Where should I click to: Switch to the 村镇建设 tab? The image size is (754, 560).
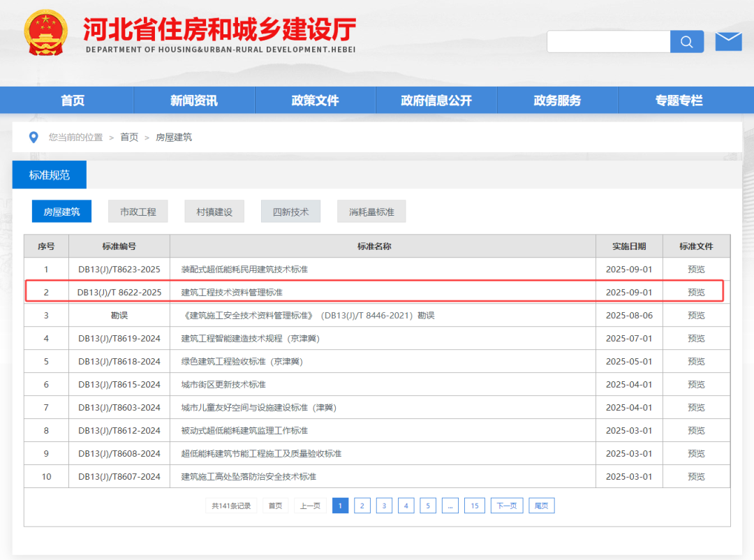pyautogui.click(x=214, y=212)
